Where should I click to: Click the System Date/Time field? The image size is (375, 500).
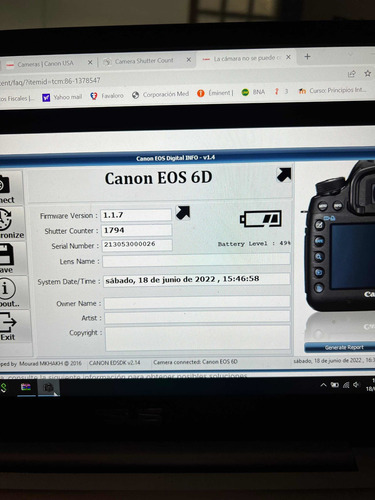(x=197, y=279)
